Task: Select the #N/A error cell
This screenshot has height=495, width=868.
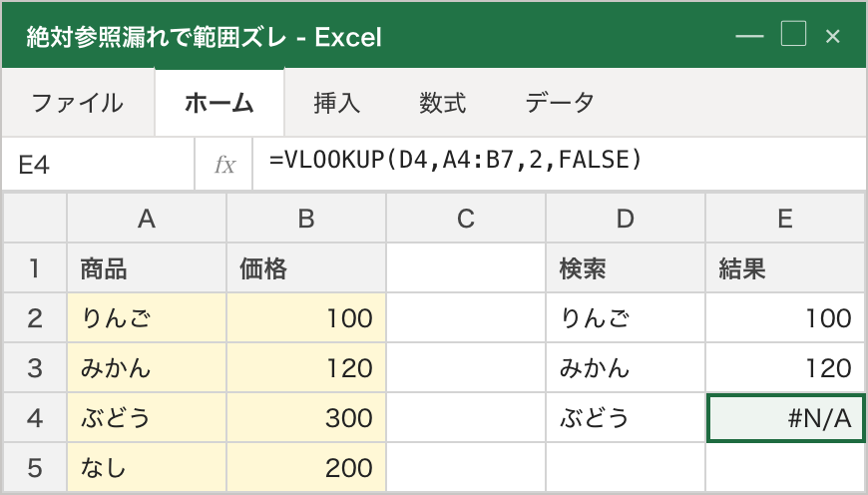Action: coord(785,417)
